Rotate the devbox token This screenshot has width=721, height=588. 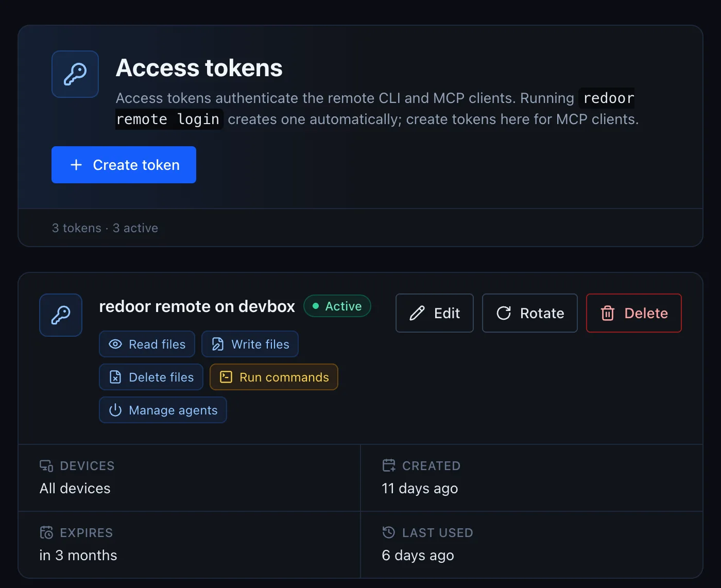pos(530,313)
